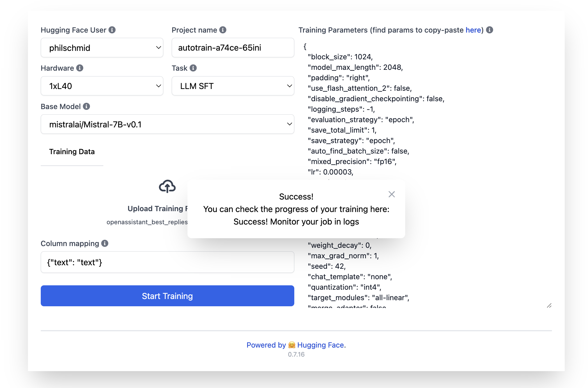Image resolution: width=588 pixels, height=388 pixels.
Task: Close the Success notification popup
Action: (x=392, y=194)
